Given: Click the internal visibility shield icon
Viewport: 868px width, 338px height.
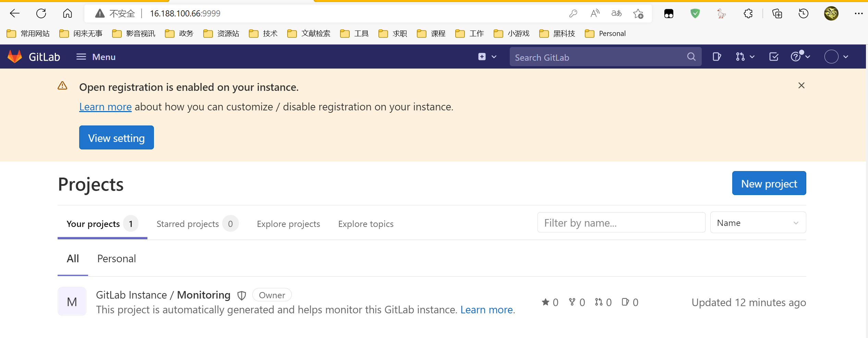Looking at the screenshot, I should pyautogui.click(x=242, y=295).
